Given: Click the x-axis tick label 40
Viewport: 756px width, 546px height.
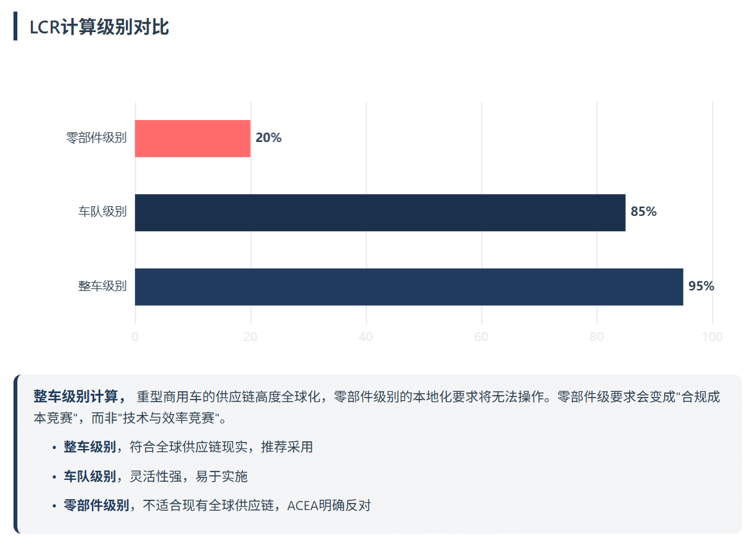Looking at the screenshot, I should [x=366, y=337].
